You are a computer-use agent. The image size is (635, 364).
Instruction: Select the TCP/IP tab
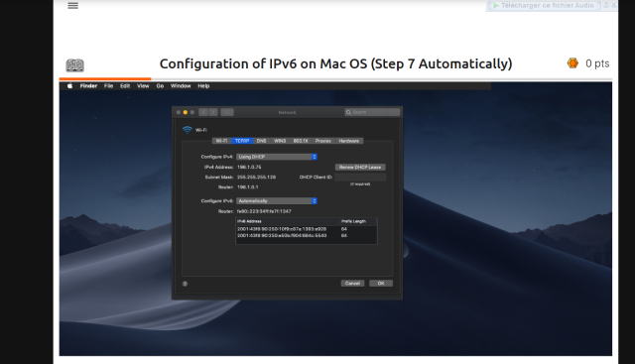point(242,141)
